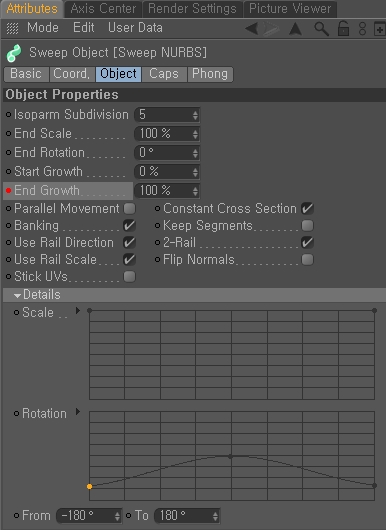This screenshot has width=386, height=530.
Task: Open the Mode menu
Action: (43, 28)
